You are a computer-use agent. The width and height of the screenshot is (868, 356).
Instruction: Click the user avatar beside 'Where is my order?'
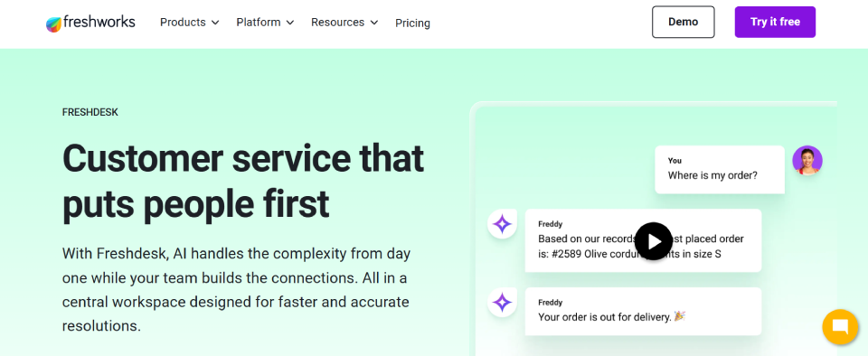(807, 161)
